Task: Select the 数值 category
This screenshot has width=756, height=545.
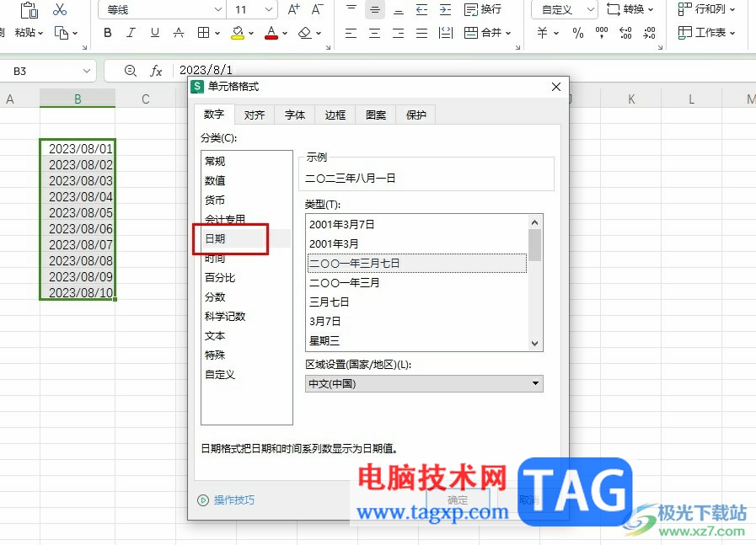Action: coord(215,180)
